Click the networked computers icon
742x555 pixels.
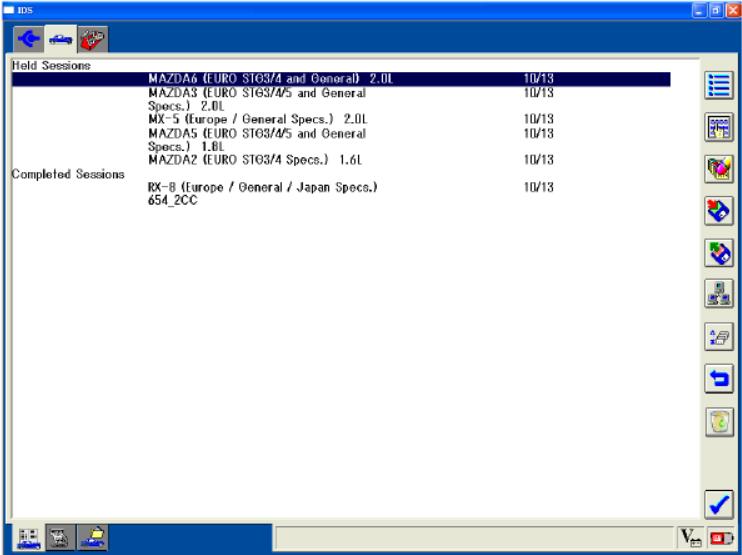(x=719, y=294)
